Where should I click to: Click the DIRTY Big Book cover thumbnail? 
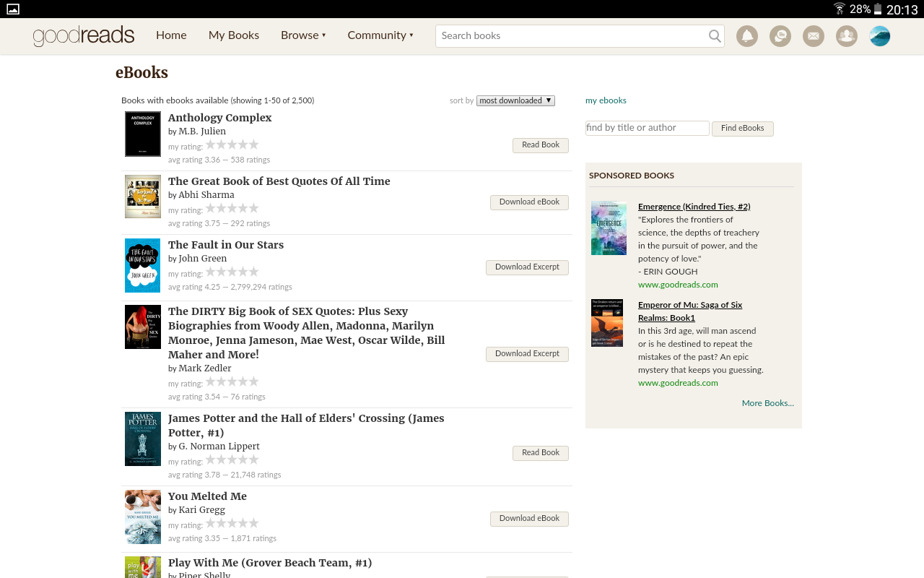coord(143,327)
